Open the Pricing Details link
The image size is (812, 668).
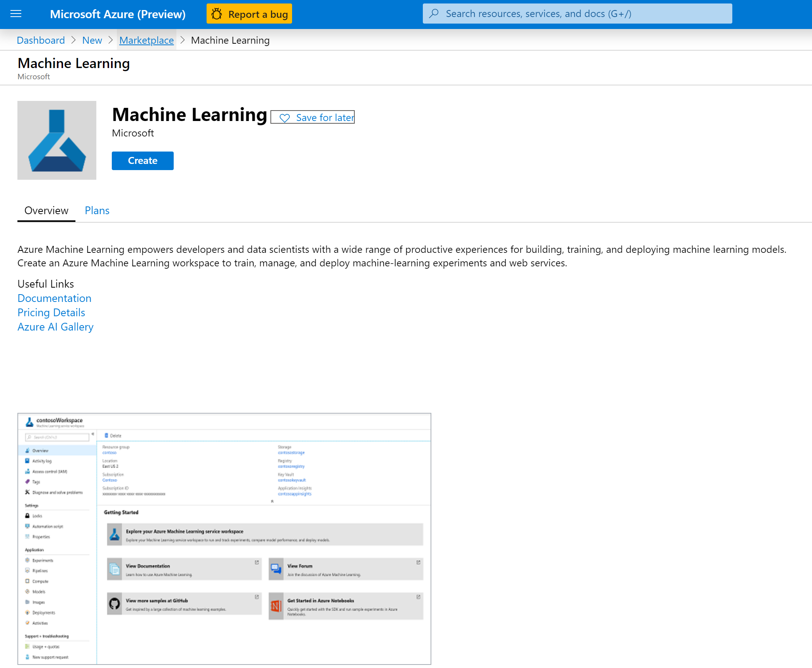(51, 312)
